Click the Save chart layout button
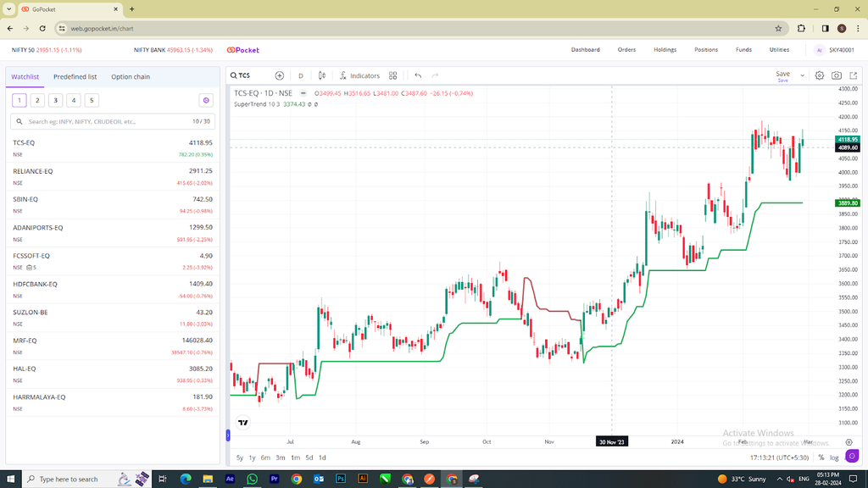 point(782,75)
